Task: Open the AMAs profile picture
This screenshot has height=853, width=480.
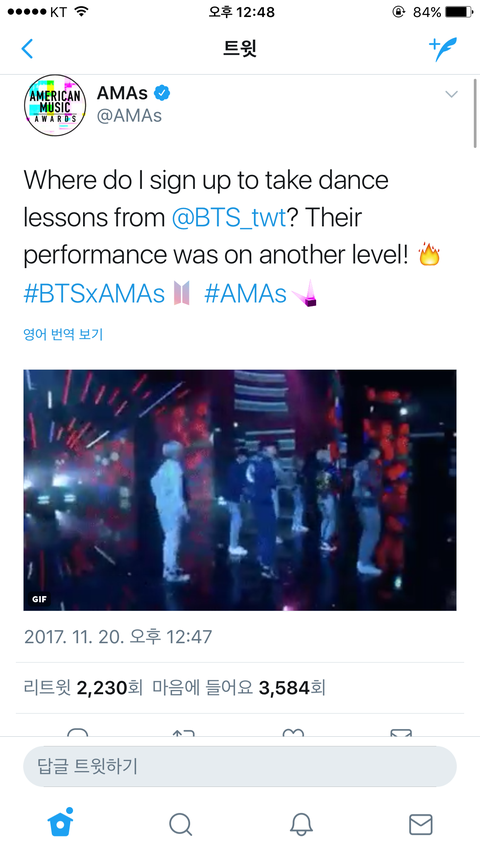Action: [x=55, y=105]
